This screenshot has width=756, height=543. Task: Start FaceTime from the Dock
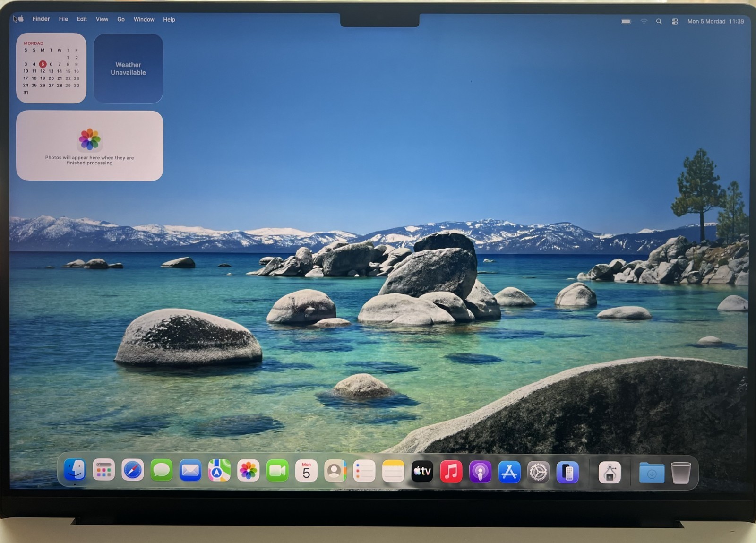(x=277, y=471)
